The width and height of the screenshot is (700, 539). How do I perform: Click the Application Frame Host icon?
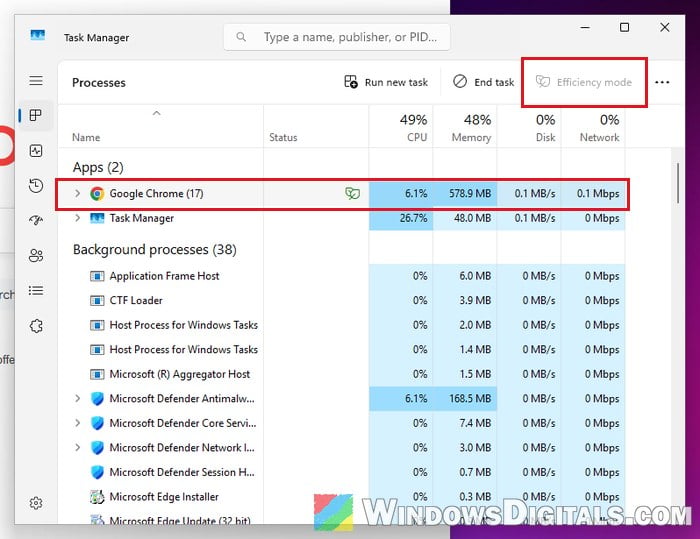[x=97, y=276]
